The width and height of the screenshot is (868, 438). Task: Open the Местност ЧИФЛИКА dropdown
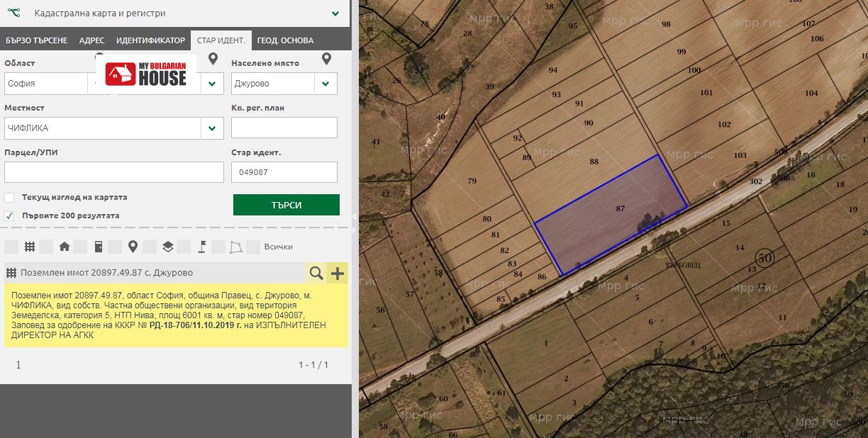[212, 128]
